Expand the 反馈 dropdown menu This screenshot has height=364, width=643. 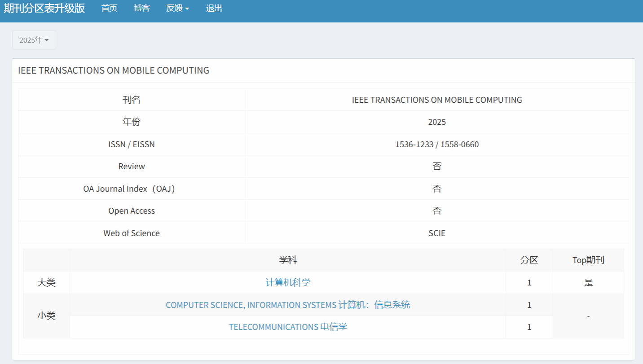178,9
